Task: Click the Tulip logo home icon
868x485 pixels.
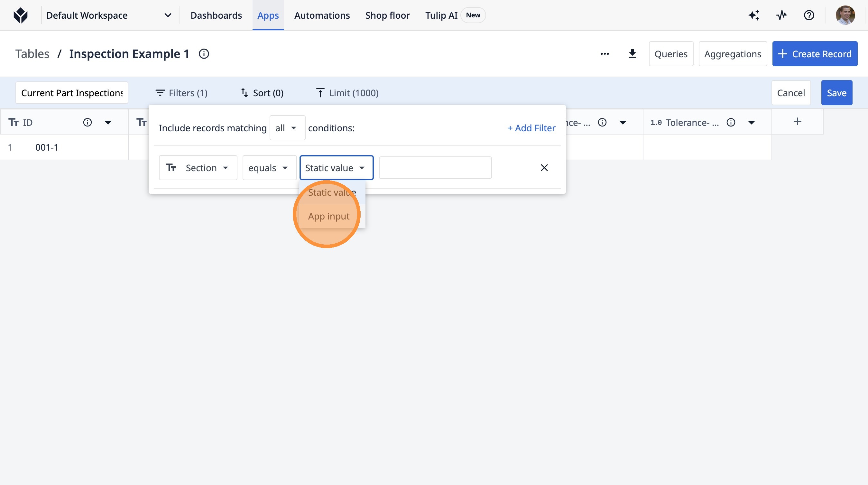Action: [x=21, y=15]
